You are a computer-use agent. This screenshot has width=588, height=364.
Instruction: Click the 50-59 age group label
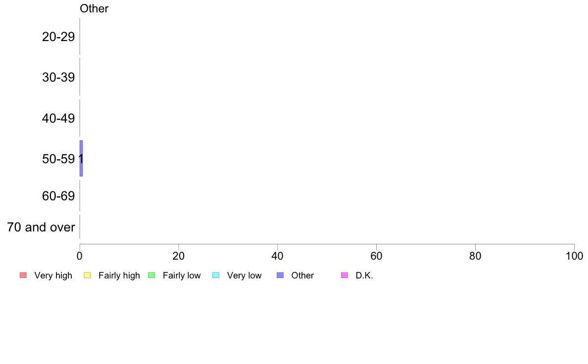click(58, 159)
